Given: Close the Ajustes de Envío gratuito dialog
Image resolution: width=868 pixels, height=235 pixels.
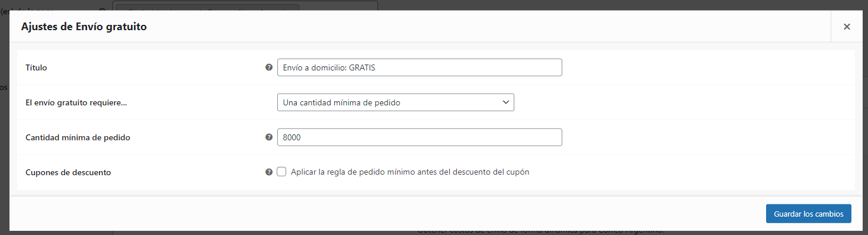Looking at the screenshot, I should (x=847, y=27).
